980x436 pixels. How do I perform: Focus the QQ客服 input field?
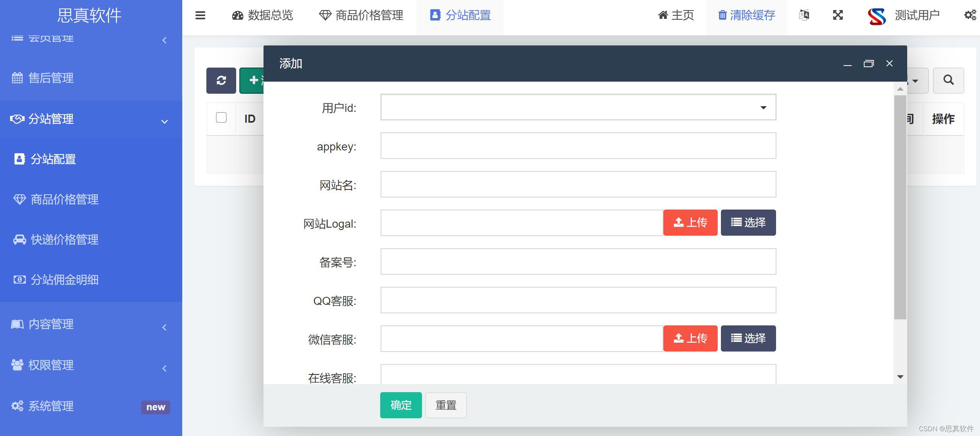coord(578,300)
